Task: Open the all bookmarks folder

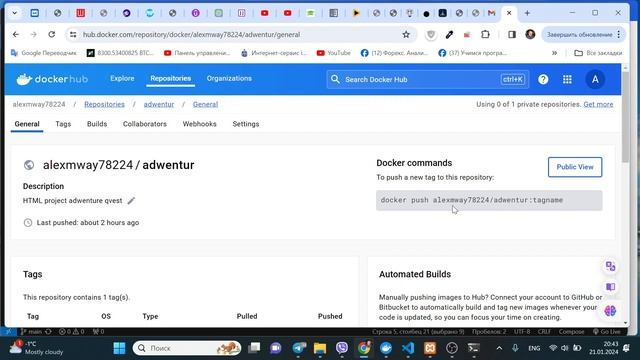Action: pos(598,53)
